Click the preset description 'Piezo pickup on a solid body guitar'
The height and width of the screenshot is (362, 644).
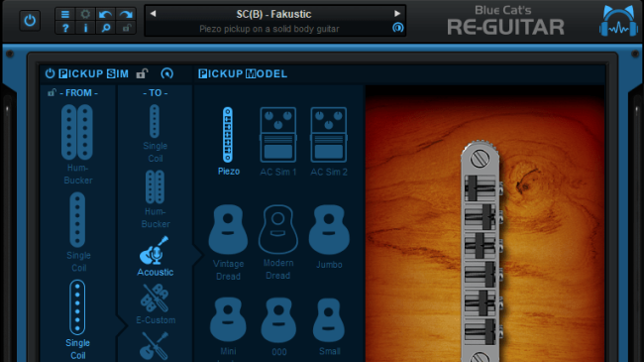[x=269, y=29]
